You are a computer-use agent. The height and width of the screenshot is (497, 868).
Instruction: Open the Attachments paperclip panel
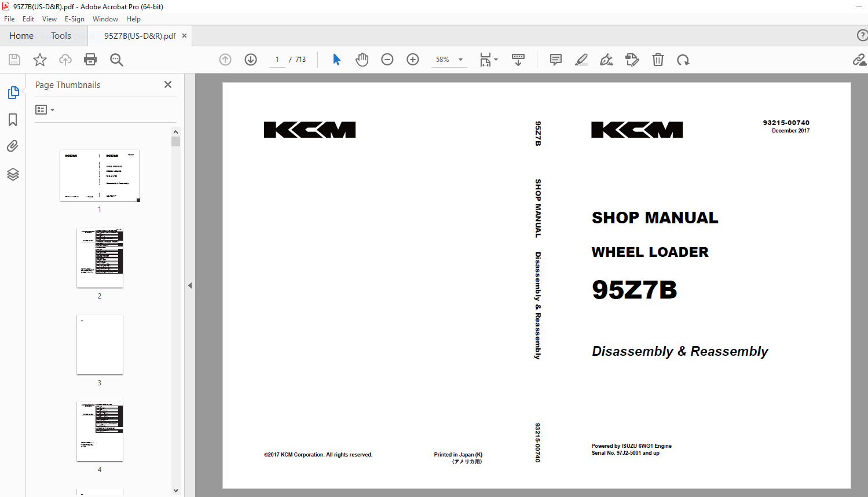point(13,146)
